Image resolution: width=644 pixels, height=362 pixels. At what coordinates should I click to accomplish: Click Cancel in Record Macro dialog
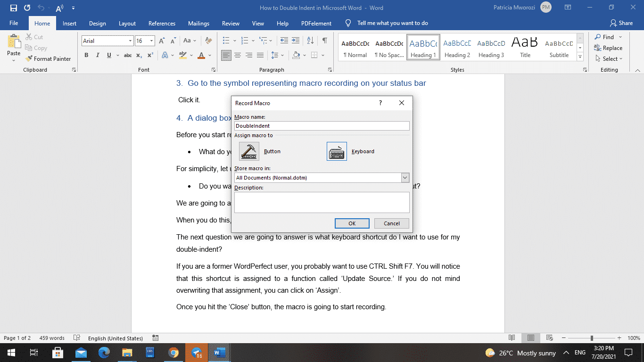click(x=392, y=223)
